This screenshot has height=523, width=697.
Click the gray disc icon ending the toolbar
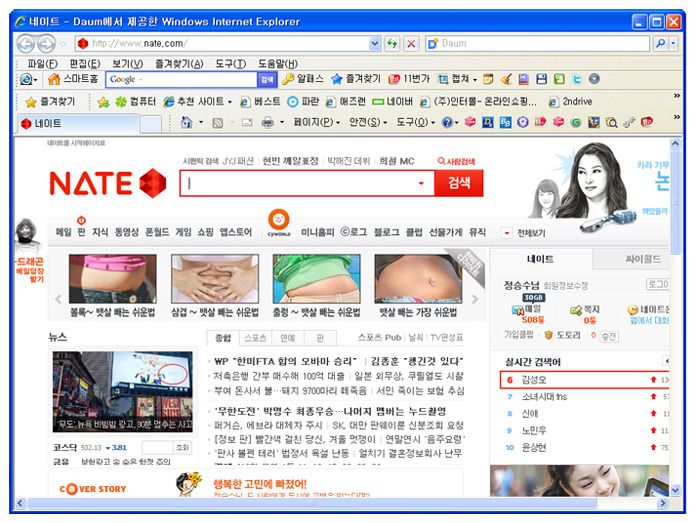click(594, 79)
